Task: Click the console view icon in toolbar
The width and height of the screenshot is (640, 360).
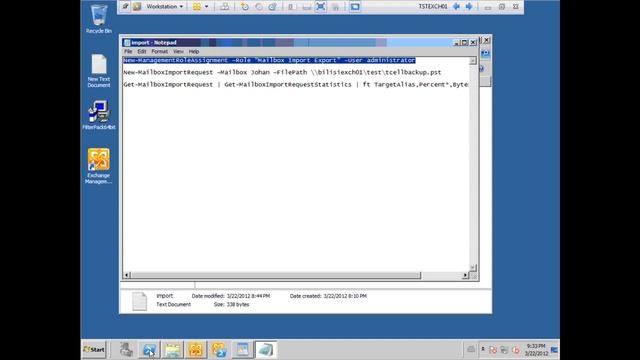Action: coord(355,7)
